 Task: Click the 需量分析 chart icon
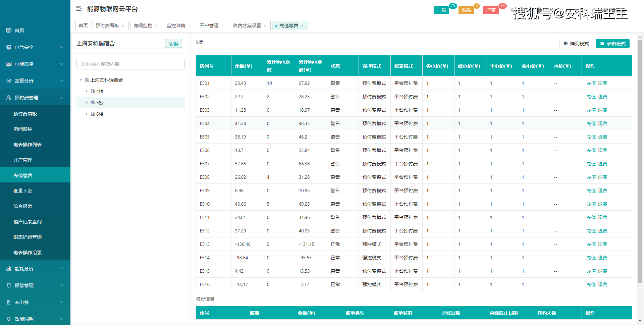tap(9, 81)
